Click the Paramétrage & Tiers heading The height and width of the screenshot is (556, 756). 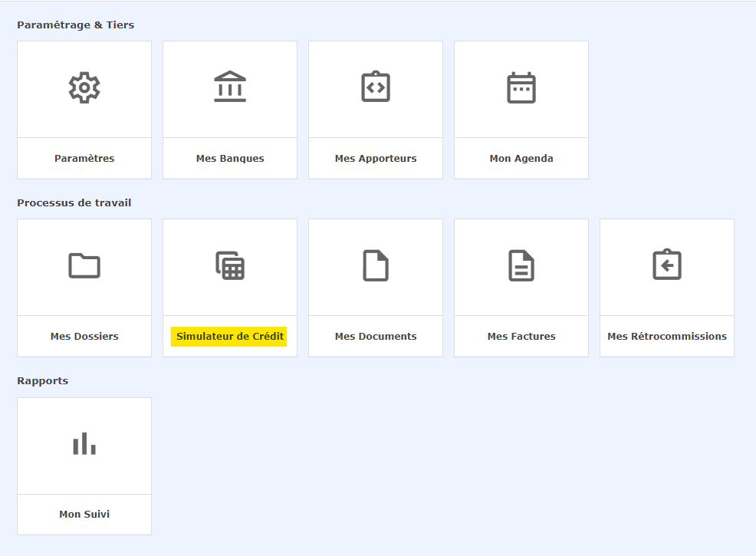pyautogui.click(x=76, y=25)
